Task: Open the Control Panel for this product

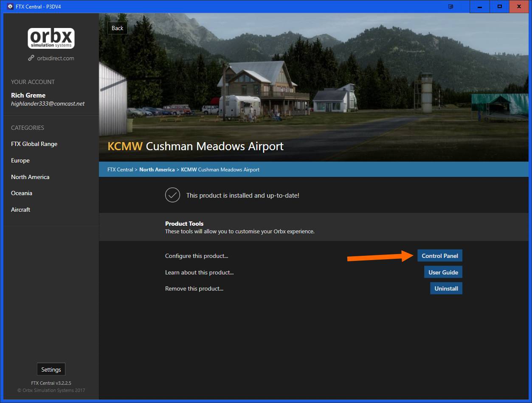Action: 440,256
